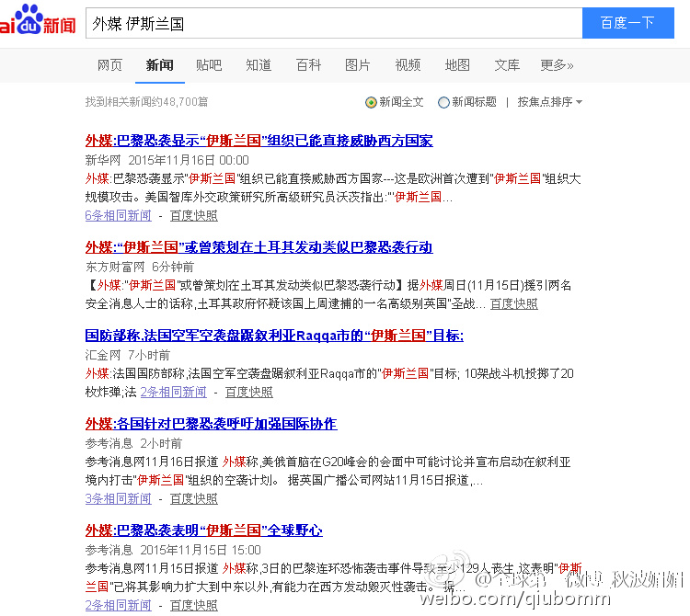Image resolution: width=690 pixels, height=616 pixels.
Task: Switch to the 网页 tab
Action: click(109, 65)
